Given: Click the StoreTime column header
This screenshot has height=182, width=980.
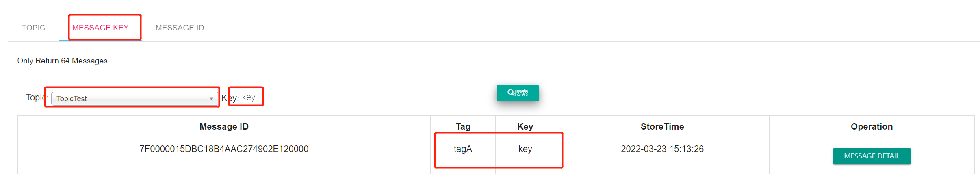Looking at the screenshot, I should pos(662,127).
